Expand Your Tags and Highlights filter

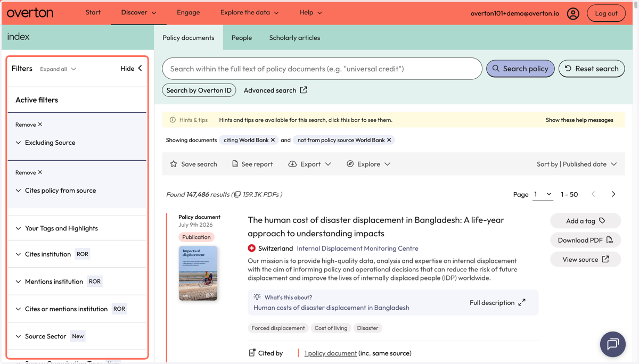click(56, 228)
